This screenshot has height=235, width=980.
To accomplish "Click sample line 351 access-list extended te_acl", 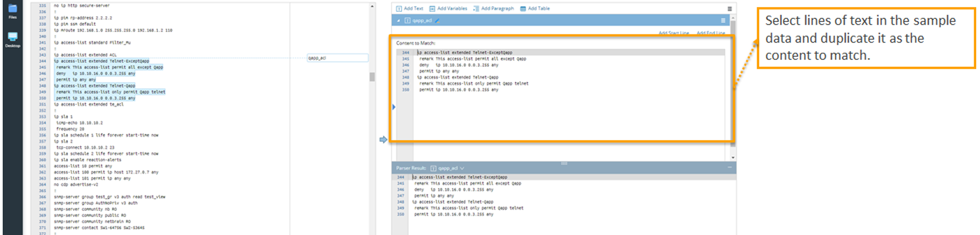I will 89,104.
